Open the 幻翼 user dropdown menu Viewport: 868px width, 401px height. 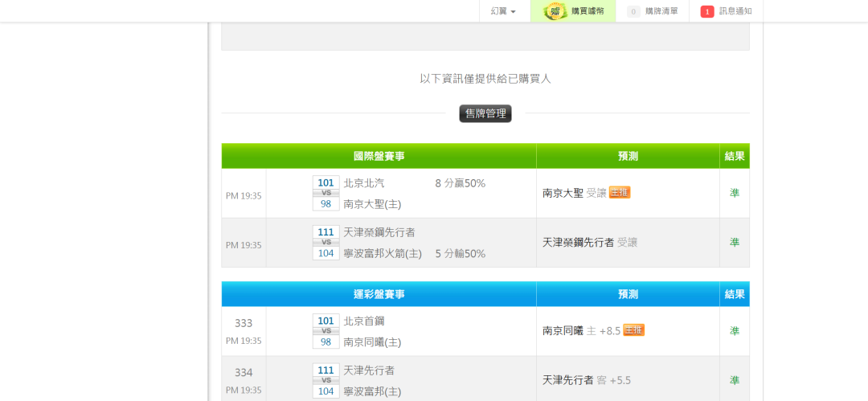504,11
